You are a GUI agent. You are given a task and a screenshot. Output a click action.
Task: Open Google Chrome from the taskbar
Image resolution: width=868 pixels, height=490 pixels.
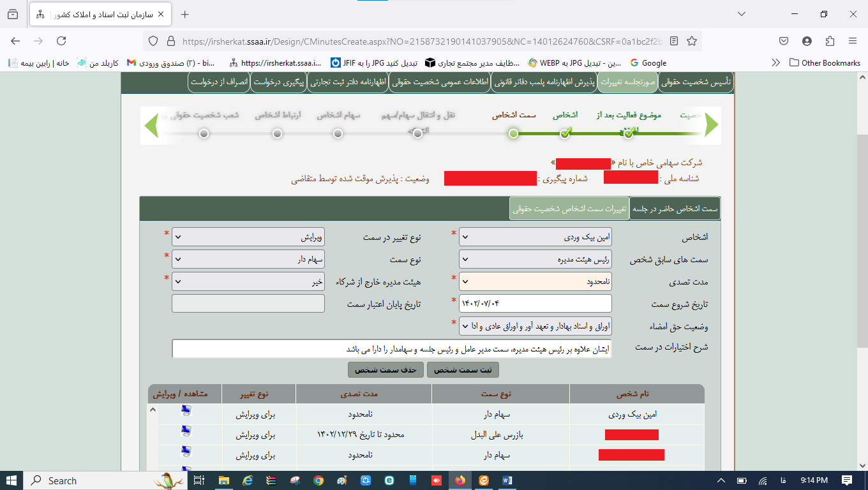pyautogui.click(x=318, y=480)
